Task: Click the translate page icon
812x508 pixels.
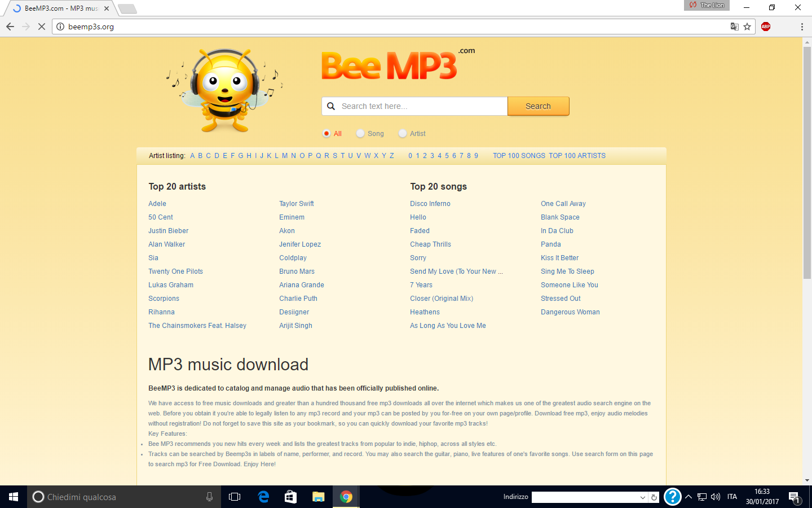Action: click(x=734, y=27)
